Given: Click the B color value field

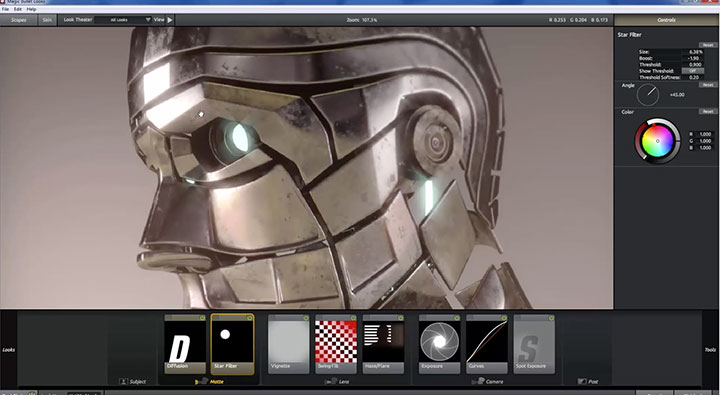Looking at the screenshot, I should (705, 148).
